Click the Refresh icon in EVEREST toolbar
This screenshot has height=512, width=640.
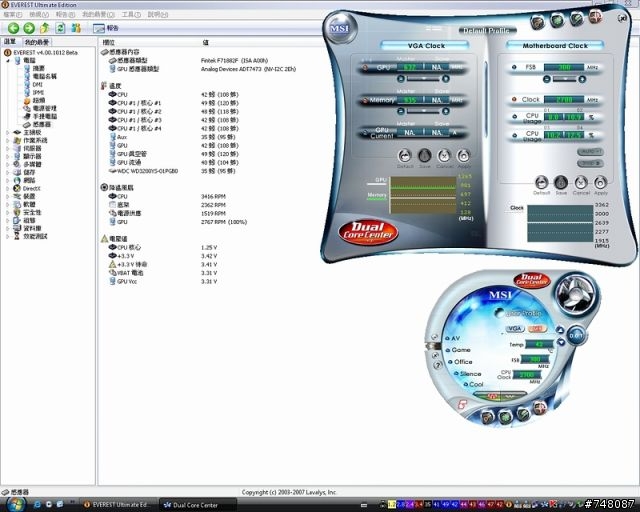click(x=60, y=28)
